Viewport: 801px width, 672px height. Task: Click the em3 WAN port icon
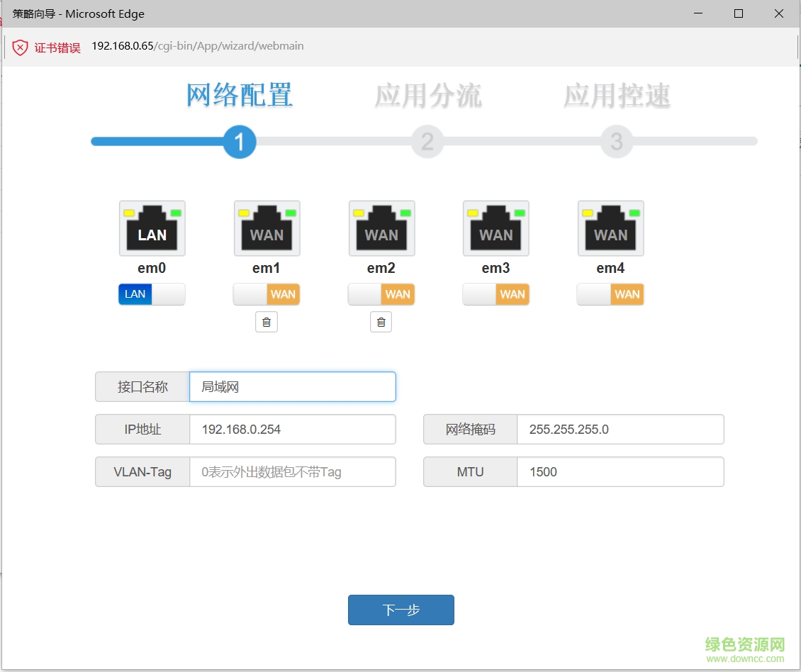coord(495,228)
